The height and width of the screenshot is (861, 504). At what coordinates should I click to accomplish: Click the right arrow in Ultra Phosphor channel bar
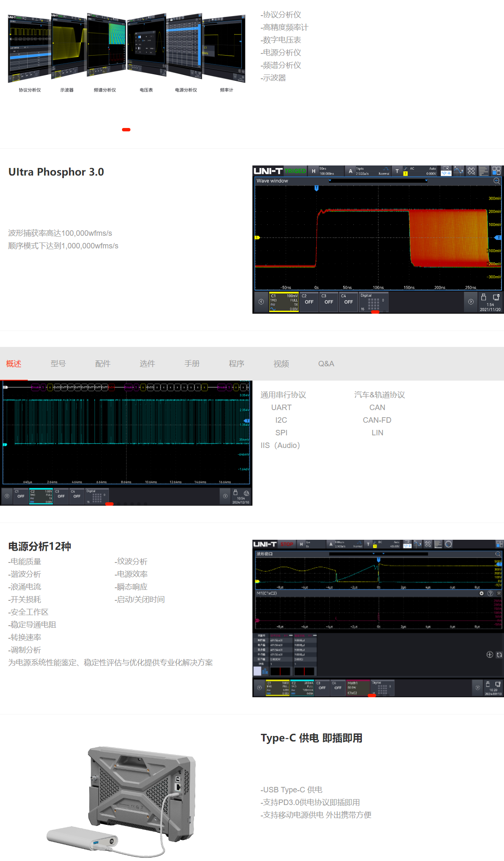(x=471, y=302)
